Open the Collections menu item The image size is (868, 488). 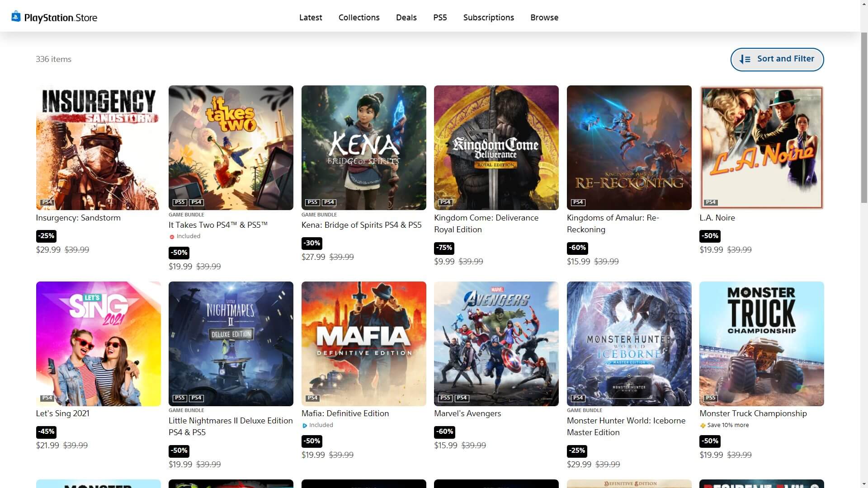point(359,18)
